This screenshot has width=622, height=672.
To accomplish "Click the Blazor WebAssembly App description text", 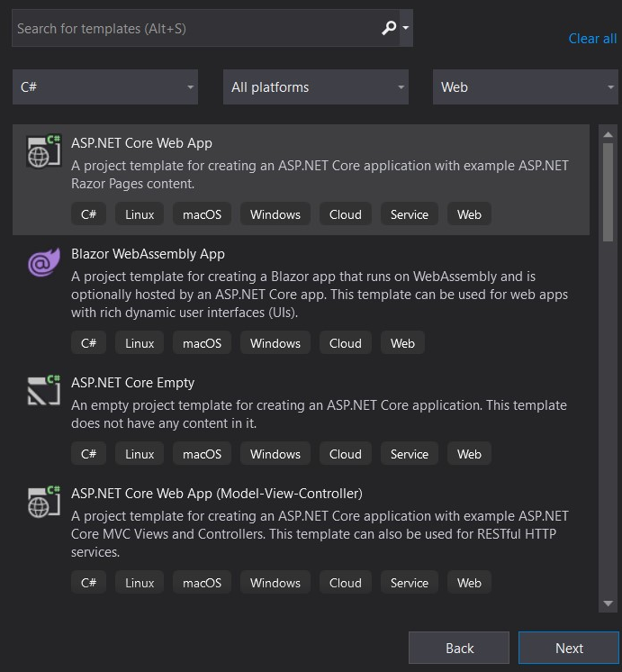I will (x=320, y=295).
